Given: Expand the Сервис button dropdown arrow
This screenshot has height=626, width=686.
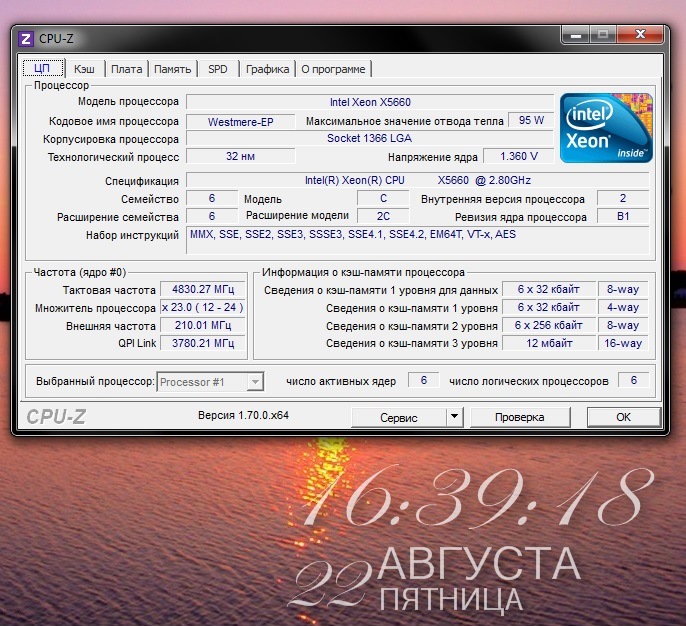Looking at the screenshot, I should (x=455, y=416).
